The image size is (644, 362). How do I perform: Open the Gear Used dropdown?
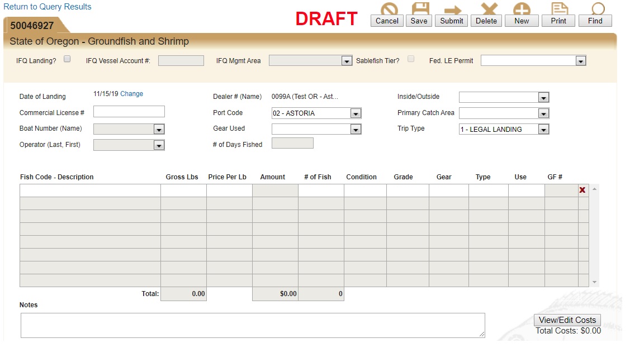tap(356, 130)
